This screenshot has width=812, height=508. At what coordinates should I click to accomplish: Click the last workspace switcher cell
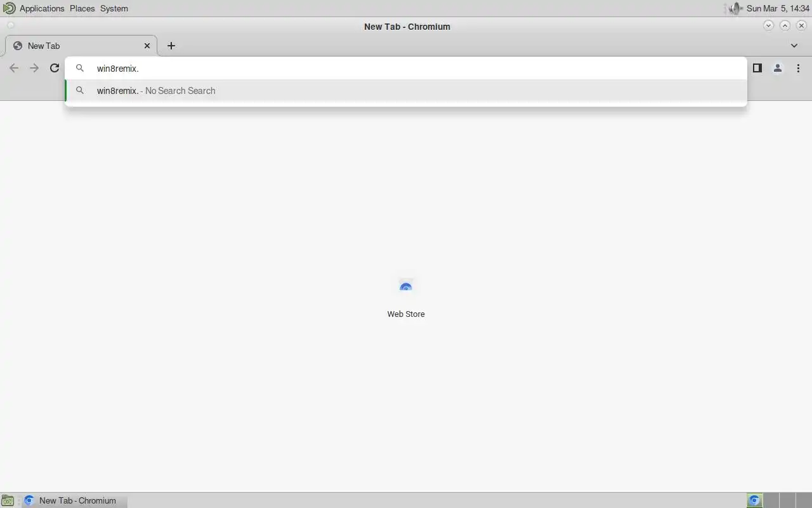(804, 500)
